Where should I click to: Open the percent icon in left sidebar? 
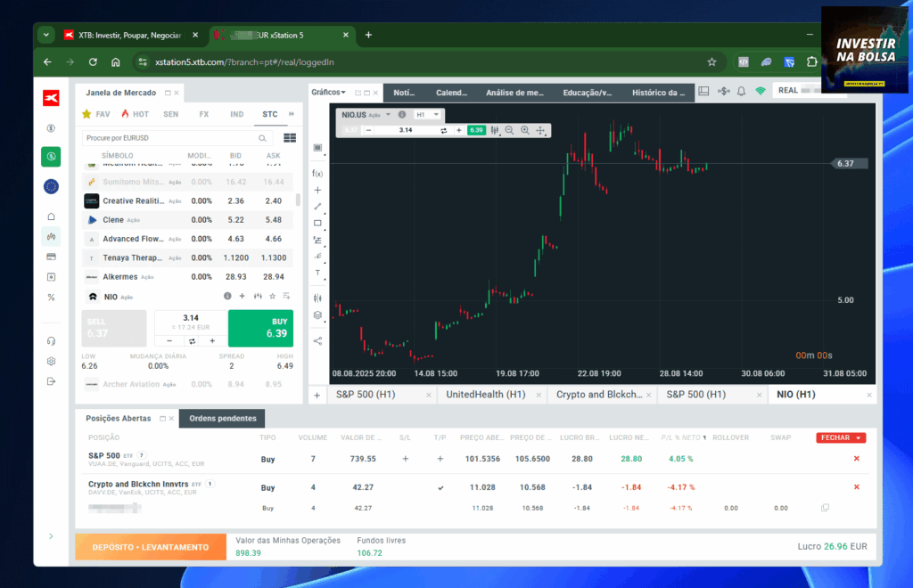[x=51, y=298]
